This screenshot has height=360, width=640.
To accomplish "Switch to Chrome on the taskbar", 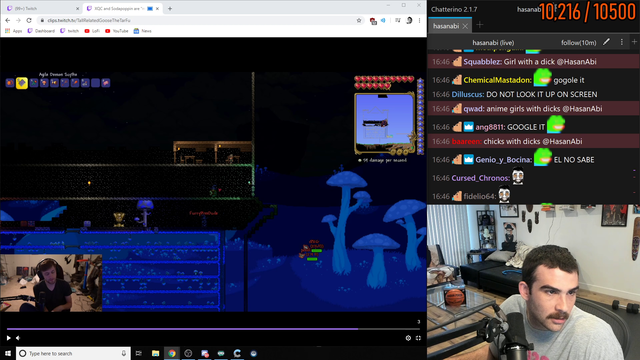I will pyautogui.click(x=172, y=353).
